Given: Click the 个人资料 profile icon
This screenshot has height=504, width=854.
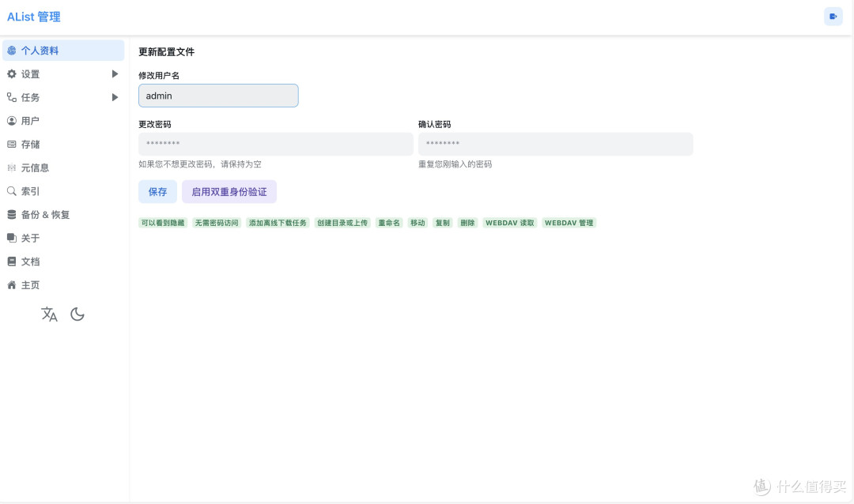Looking at the screenshot, I should click(x=11, y=51).
